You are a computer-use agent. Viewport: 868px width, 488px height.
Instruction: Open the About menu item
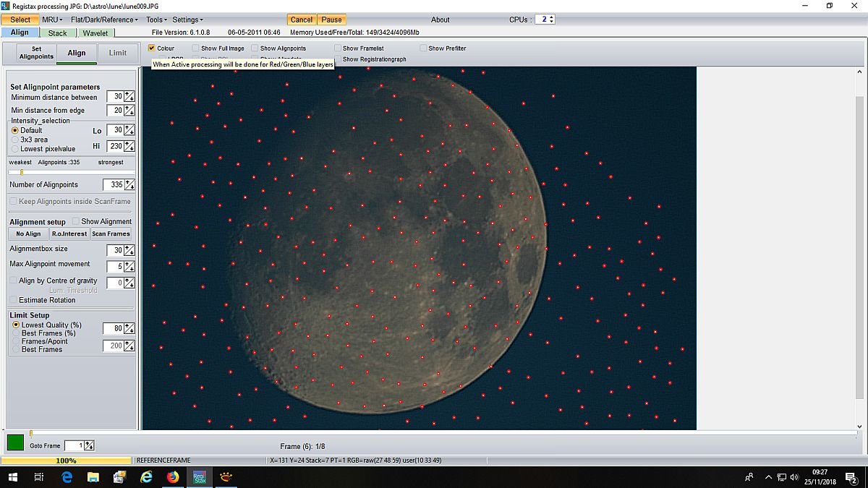click(x=441, y=20)
